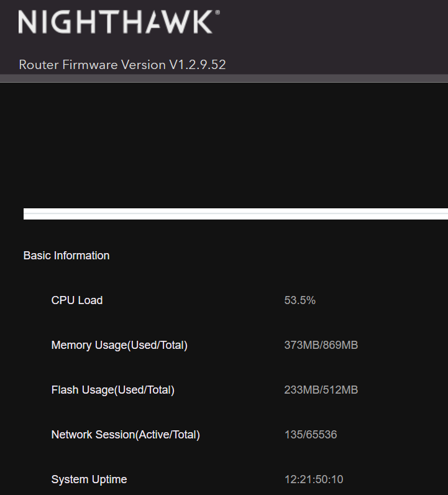Click the CPU Load label
Screen dimensions: 448x495
tap(77, 300)
